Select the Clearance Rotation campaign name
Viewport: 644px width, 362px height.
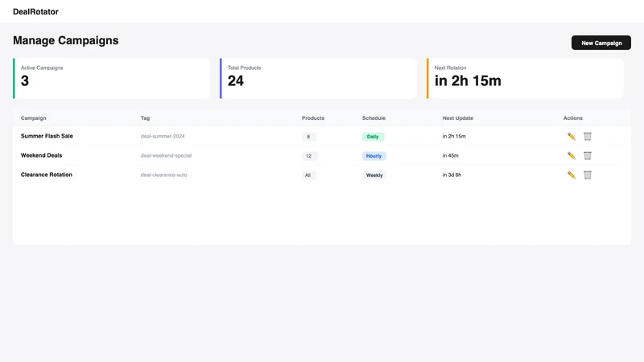click(47, 175)
